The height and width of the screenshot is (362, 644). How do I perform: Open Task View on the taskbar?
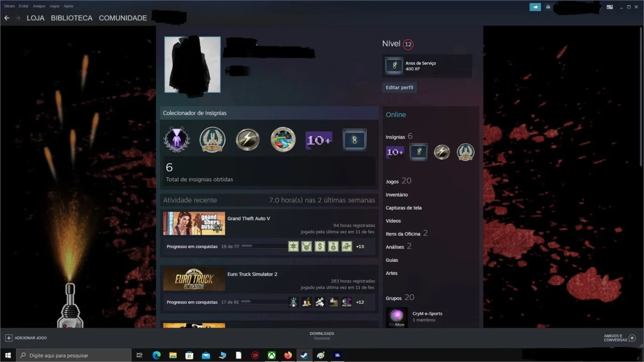139,355
